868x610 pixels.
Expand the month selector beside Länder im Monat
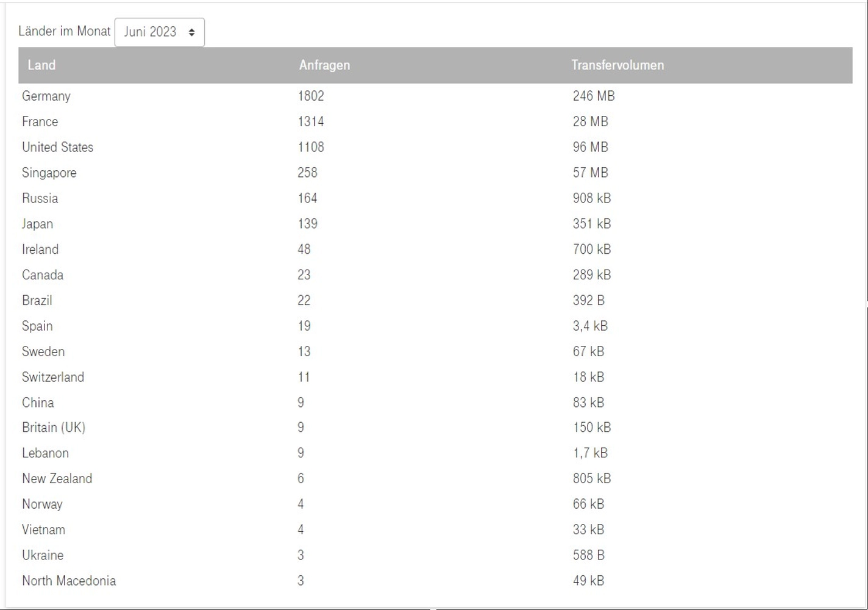[159, 32]
